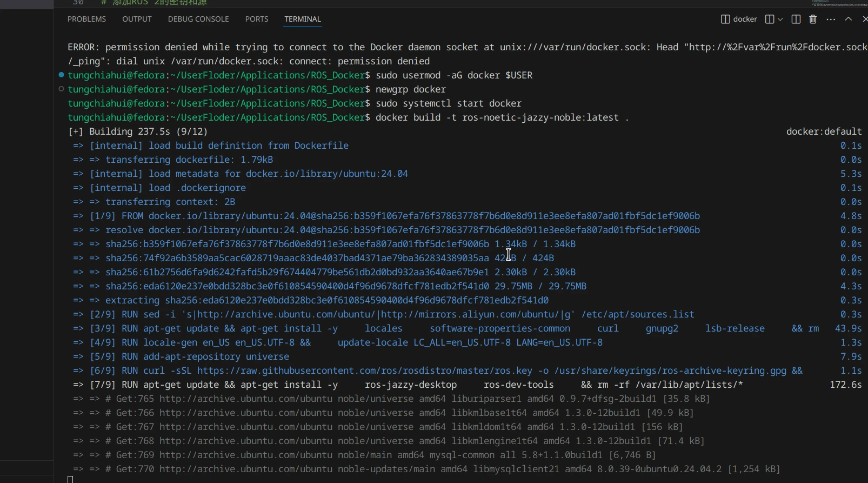
Task: Click the docker build command text
Action: tap(502, 117)
